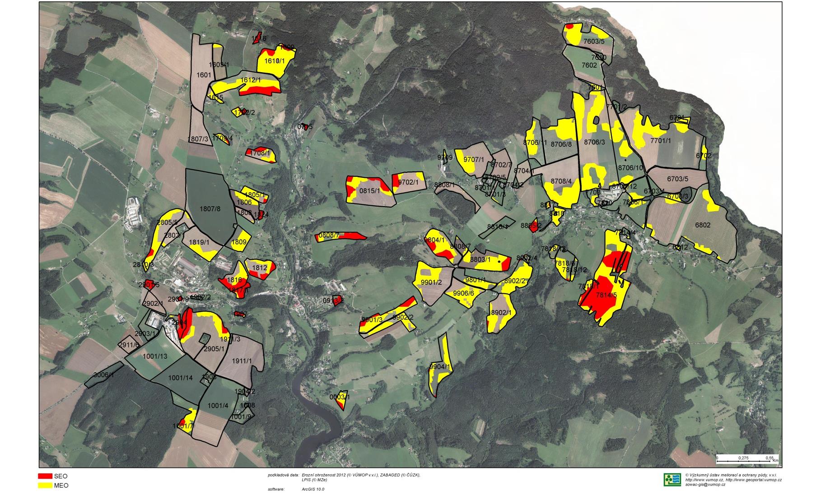Click the sowac-gis@vumop.cz email address

click(705, 484)
